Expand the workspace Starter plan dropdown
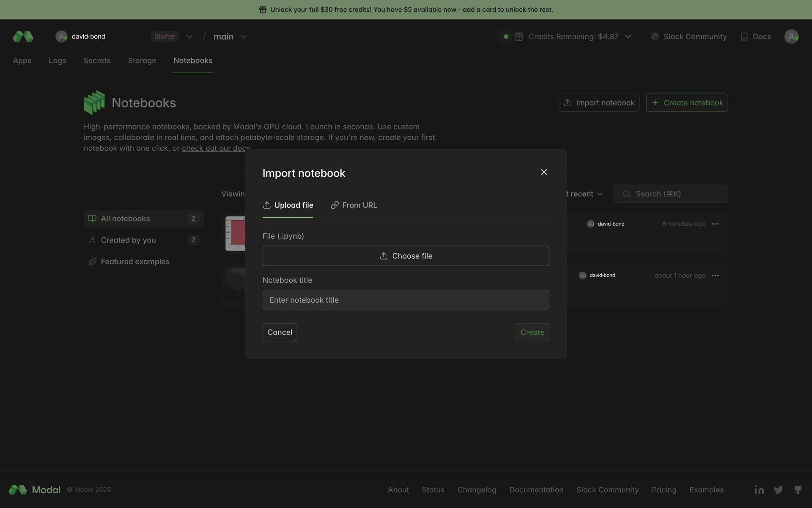 point(189,37)
